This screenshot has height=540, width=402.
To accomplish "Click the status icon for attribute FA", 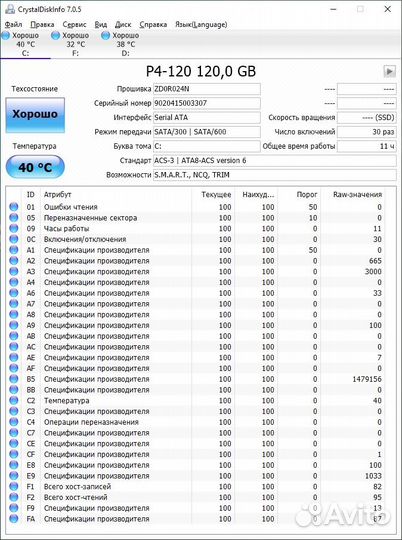I will click(14, 519).
